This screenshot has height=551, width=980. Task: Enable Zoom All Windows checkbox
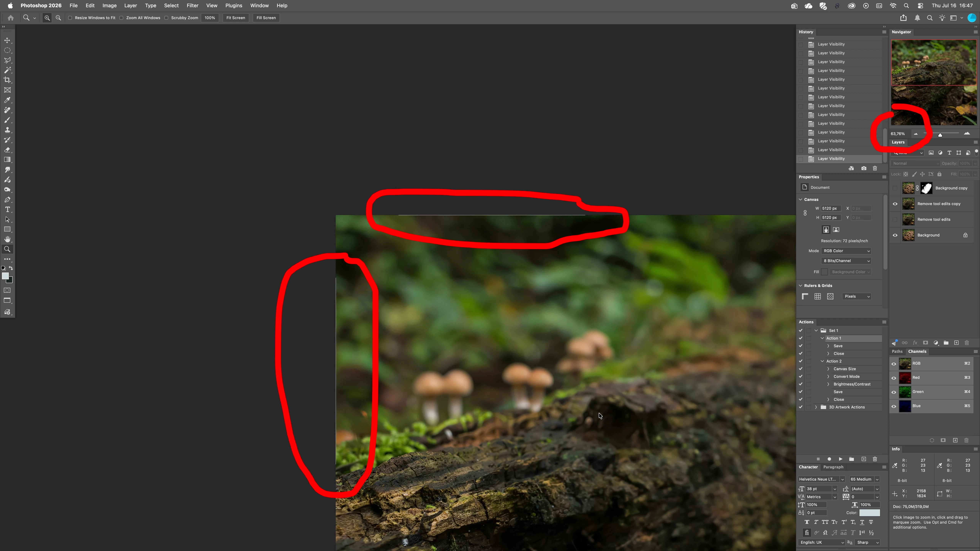tap(121, 18)
